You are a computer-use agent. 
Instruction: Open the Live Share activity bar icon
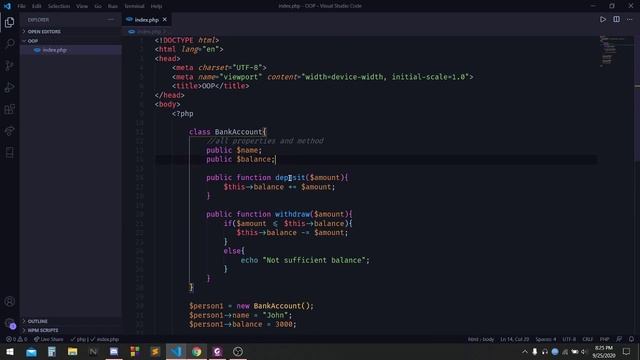tap(9, 131)
